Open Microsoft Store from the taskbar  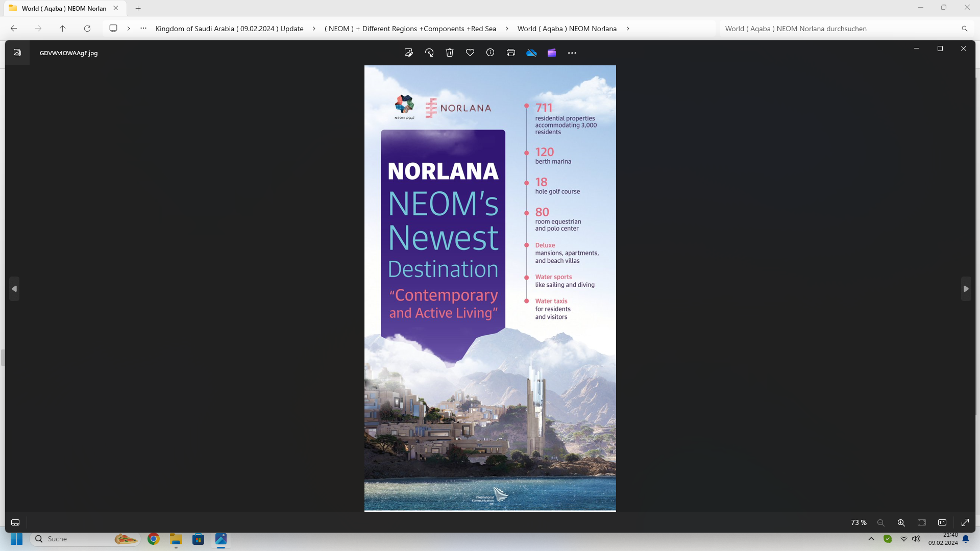[199, 539]
